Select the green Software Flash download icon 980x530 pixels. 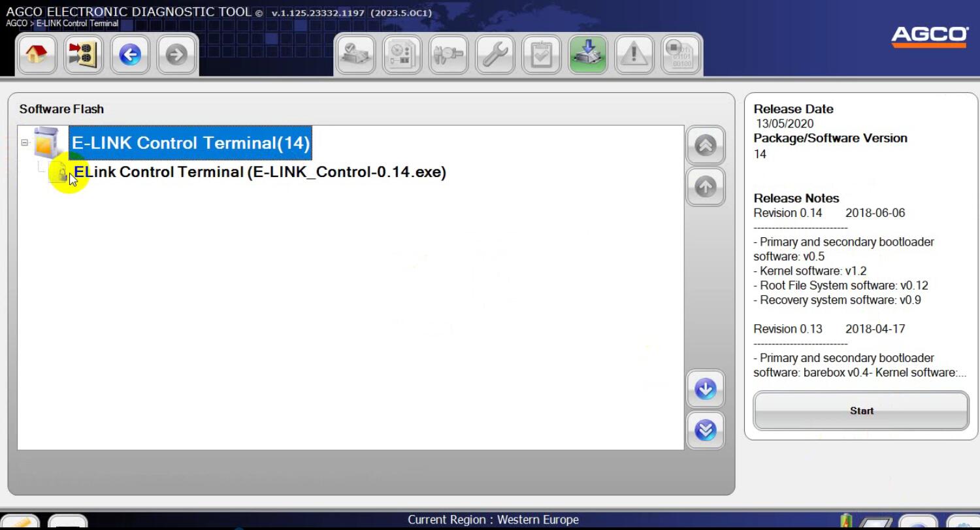(588, 54)
